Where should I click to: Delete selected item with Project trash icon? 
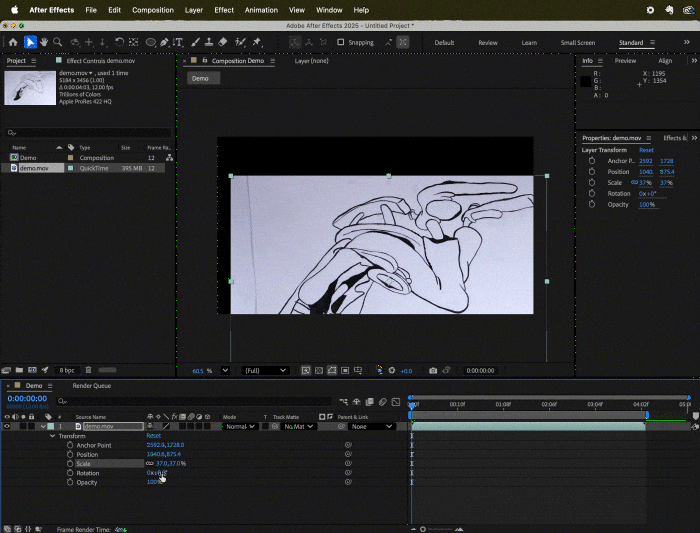[x=88, y=370]
